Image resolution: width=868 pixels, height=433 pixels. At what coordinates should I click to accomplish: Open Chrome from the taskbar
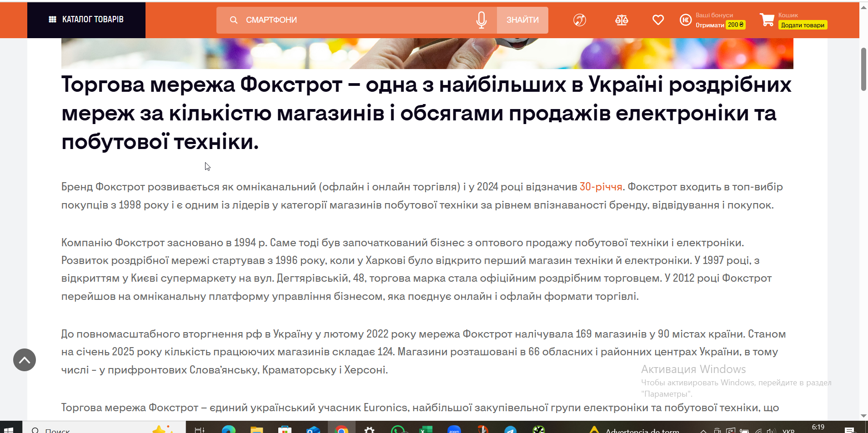(341, 429)
